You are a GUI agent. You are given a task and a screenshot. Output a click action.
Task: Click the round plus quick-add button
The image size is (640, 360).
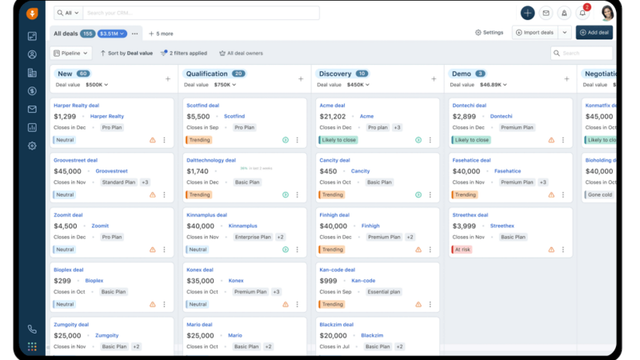(527, 13)
